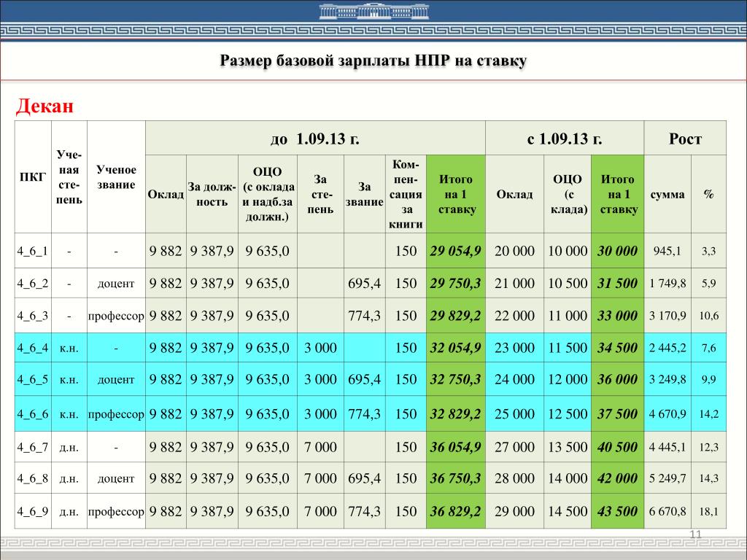Screen dimensions: 747x560
Task: Click the slide page number 11
Action: coord(695,536)
